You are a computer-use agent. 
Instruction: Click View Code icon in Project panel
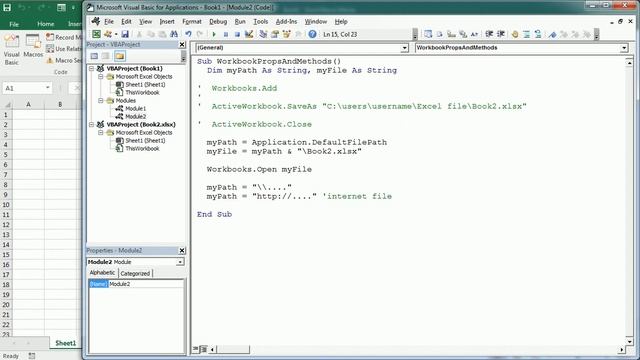pos(94,56)
